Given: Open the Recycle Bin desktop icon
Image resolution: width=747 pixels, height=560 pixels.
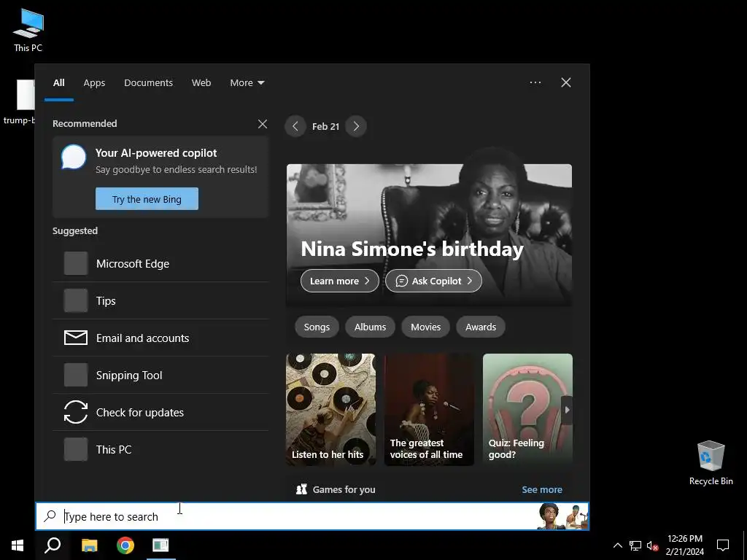Looking at the screenshot, I should click(711, 463).
